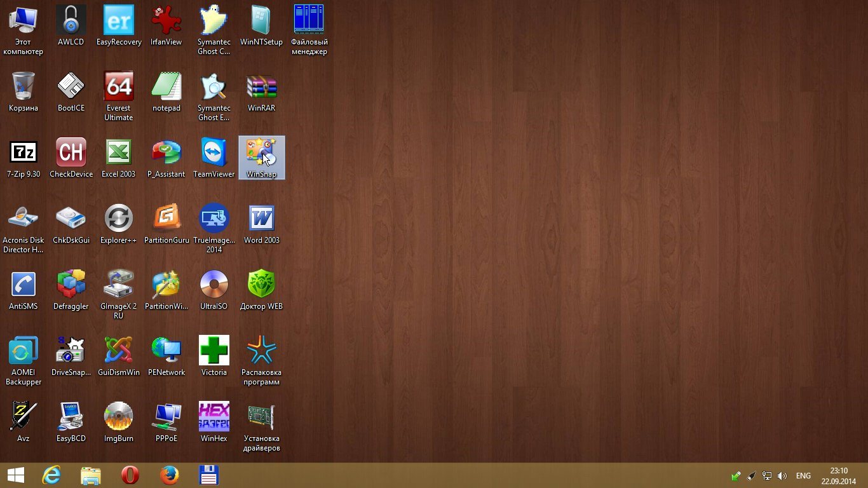Click the Доктор WEB icon
868x488 pixels.
[x=261, y=290]
